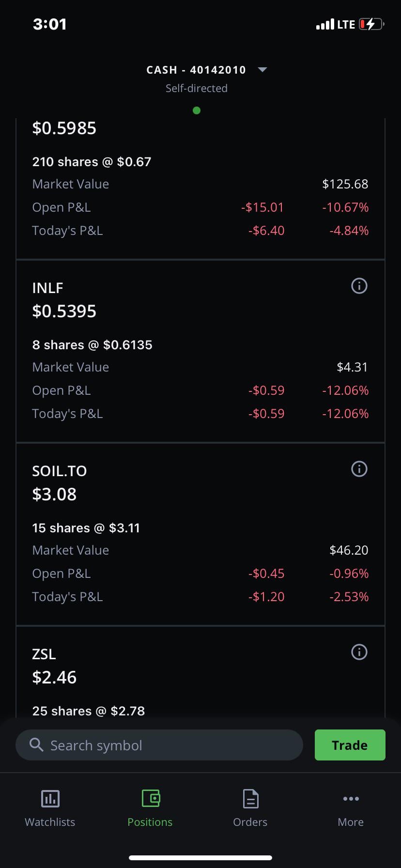Viewport: 401px width, 868px height.
Task: Tap the green connection status dot
Action: click(197, 110)
